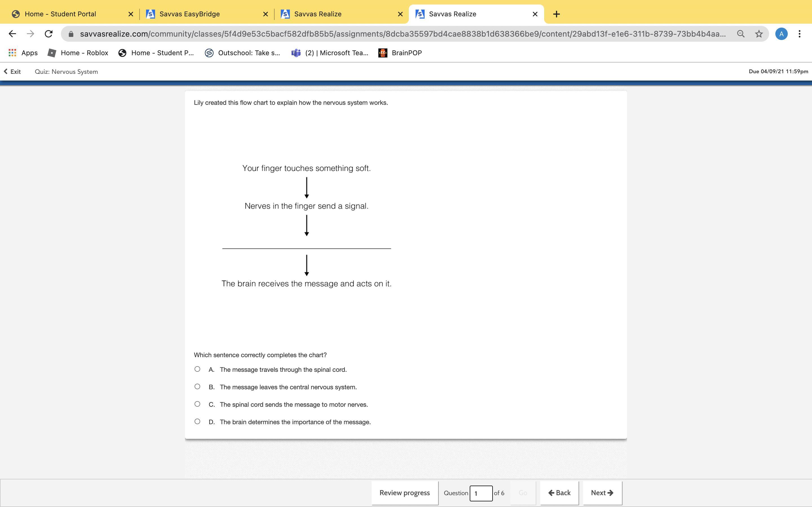Switch to Savvas EasyBridge tab
Image resolution: width=812 pixels, height=507 pixels.
(189, 14)
